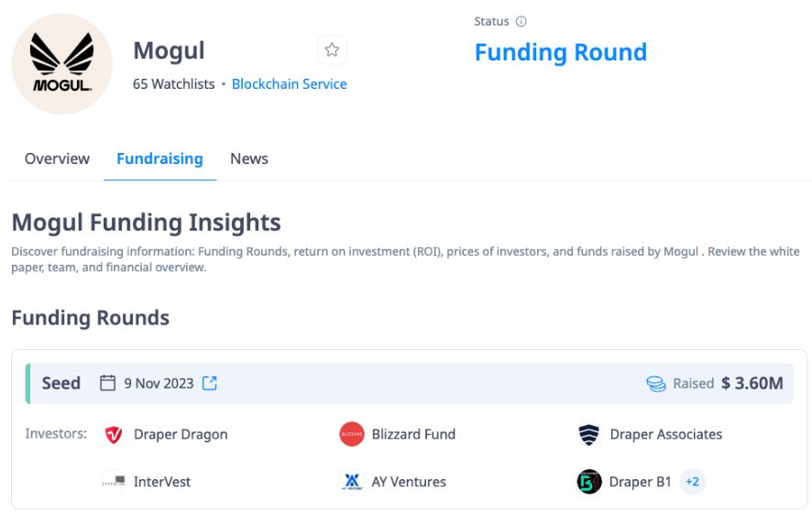
Task: Open the Draper Dragon logo icon
Action: 114,434
